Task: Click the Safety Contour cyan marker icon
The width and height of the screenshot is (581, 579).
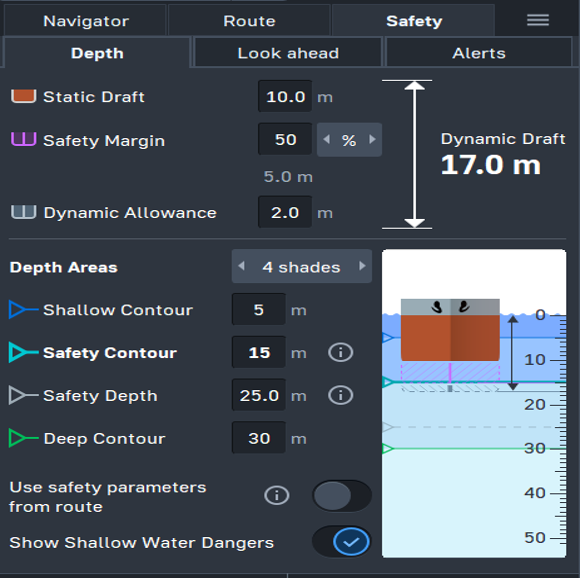Action: point(23,352)
